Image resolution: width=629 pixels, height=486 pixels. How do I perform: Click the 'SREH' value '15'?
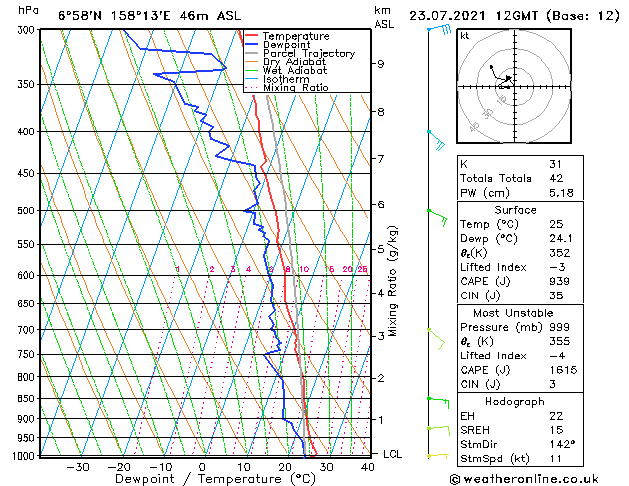[x=556, y=430]
